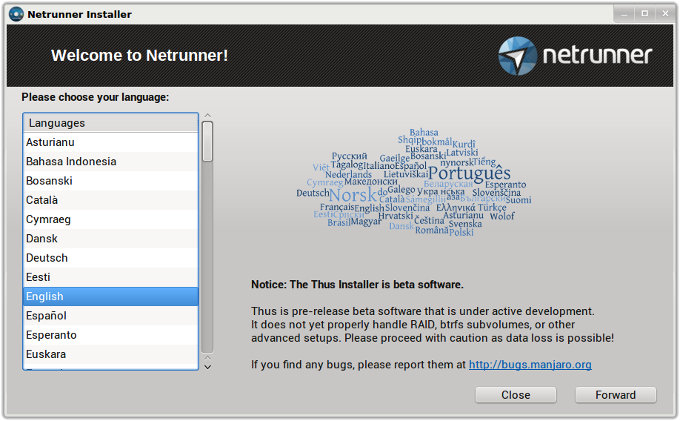Click the scroll down arrow of the language list
This screenshot has height=421, width=680.
click(208, 367)
